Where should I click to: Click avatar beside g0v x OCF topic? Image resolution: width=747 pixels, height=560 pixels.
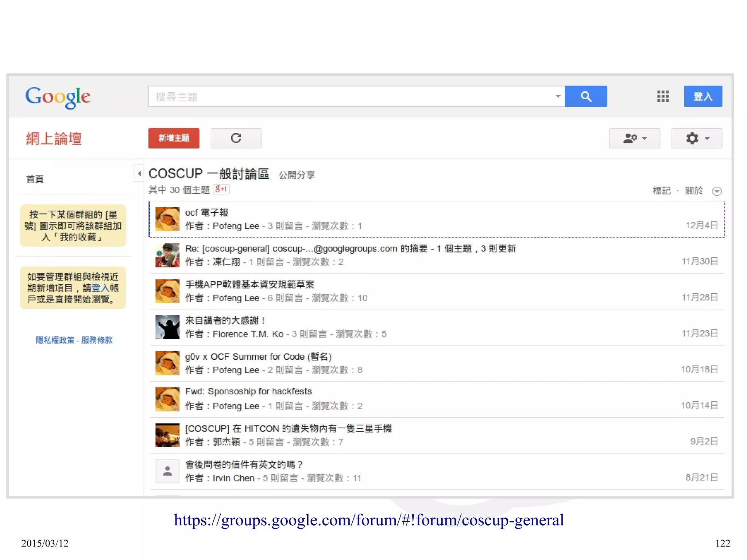coord(167,363)
